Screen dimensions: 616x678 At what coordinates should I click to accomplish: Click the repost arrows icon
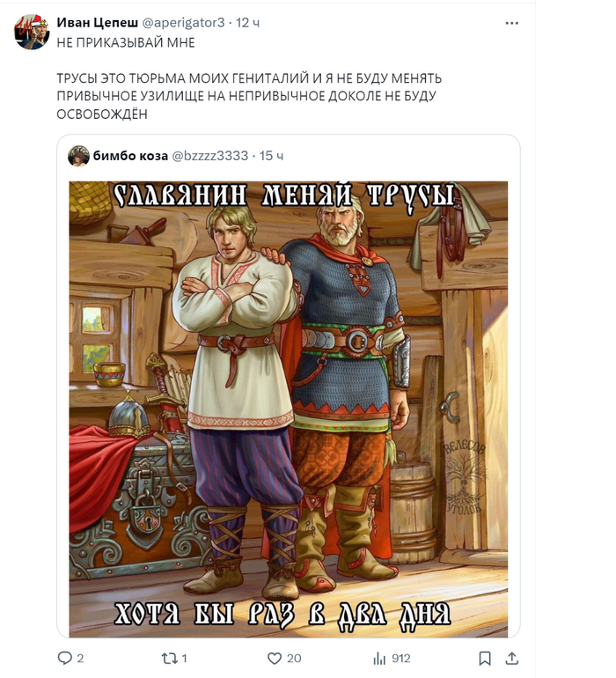(x=170, y=659)
